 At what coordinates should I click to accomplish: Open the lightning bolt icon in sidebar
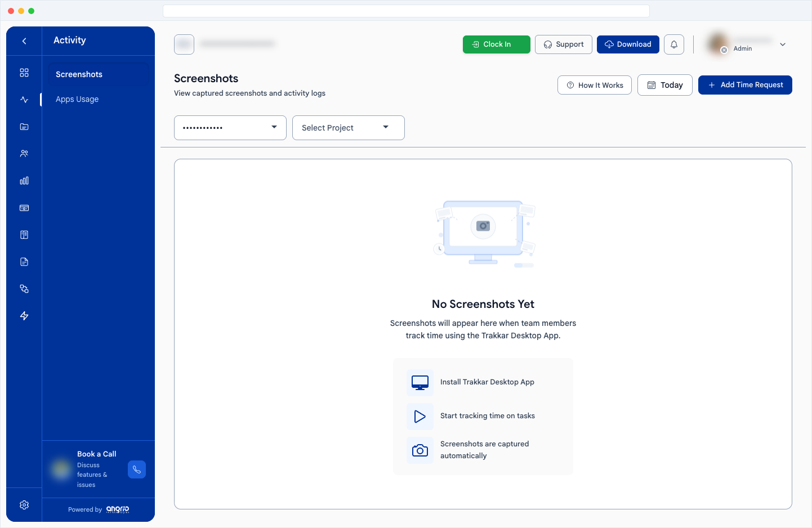pyautogui.click(x=24, y=316)
